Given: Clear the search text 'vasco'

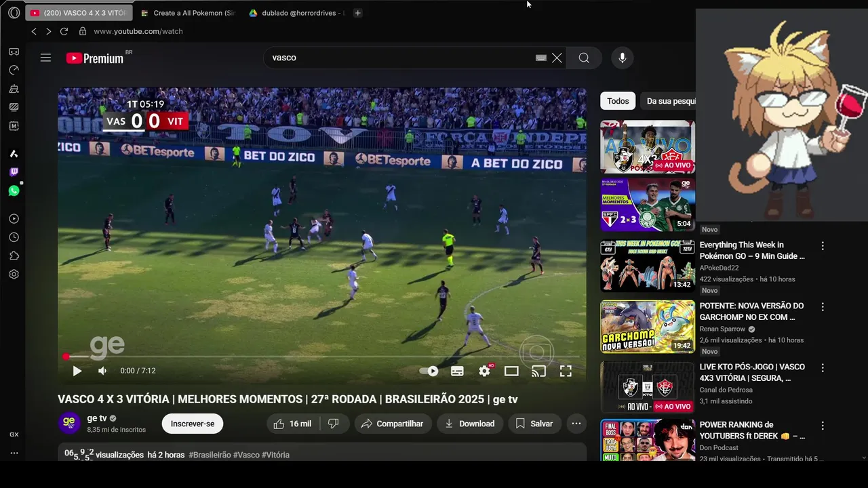Looking at the screenshot, I should coord(557,58).
